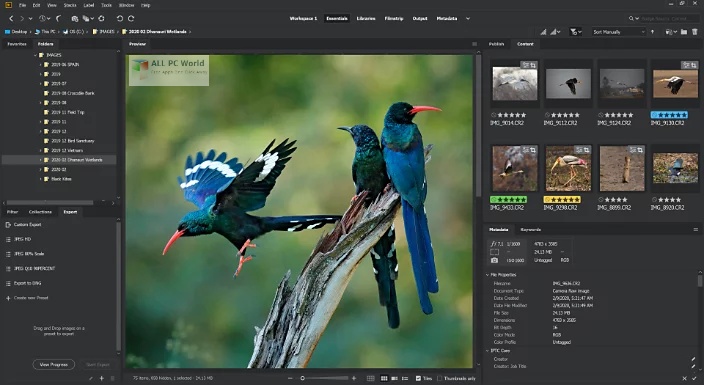Image resolution: width=704 pixels, height=385 pixels.
Task: Click IMAGES in the path breadcrumb
Action: [x=106, y=32]
